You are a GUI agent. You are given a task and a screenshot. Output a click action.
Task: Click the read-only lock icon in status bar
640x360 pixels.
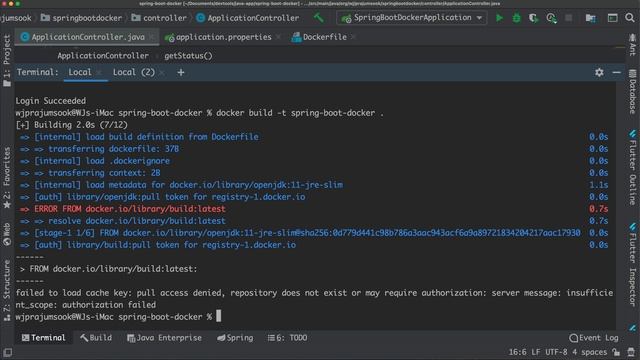[x=617, y=352]
